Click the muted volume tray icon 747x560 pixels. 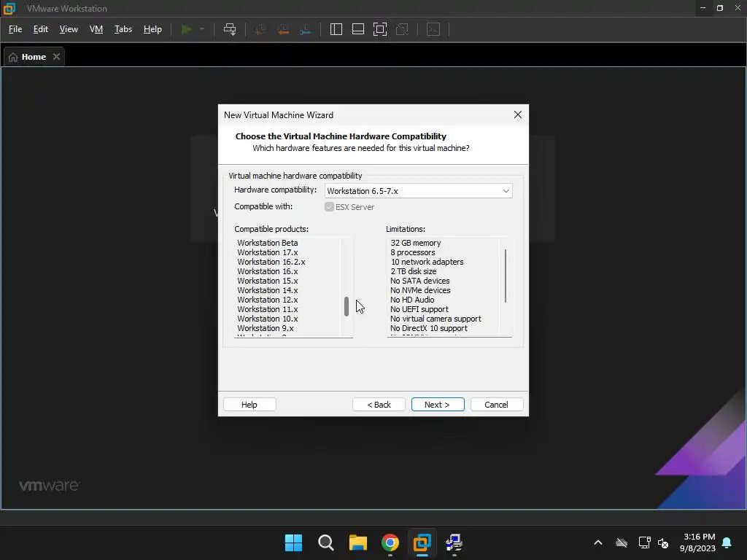coord(662,542)
